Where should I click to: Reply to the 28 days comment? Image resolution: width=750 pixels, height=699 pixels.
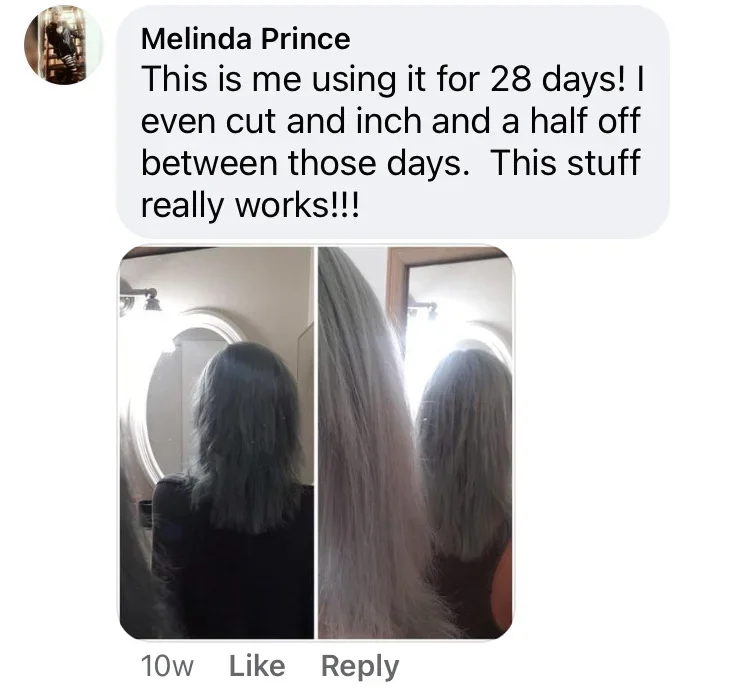[360, 666]
